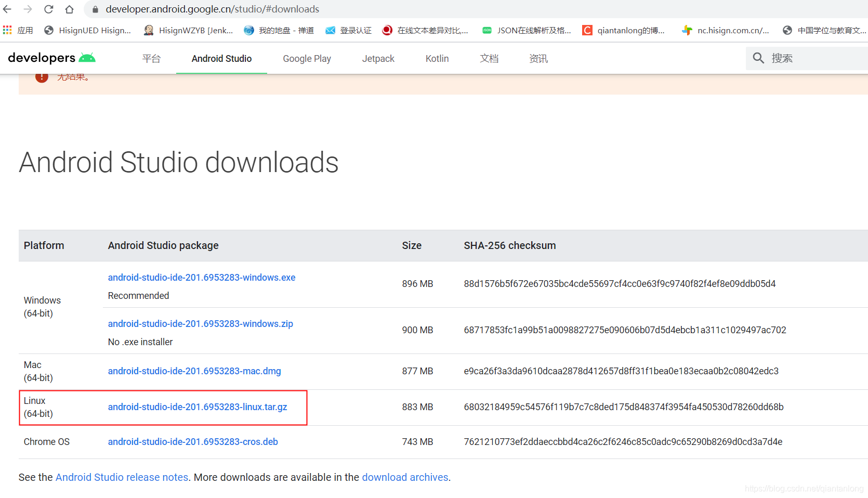
Task: Click the SHA-256 checksum column header
Action: [510, 245]
